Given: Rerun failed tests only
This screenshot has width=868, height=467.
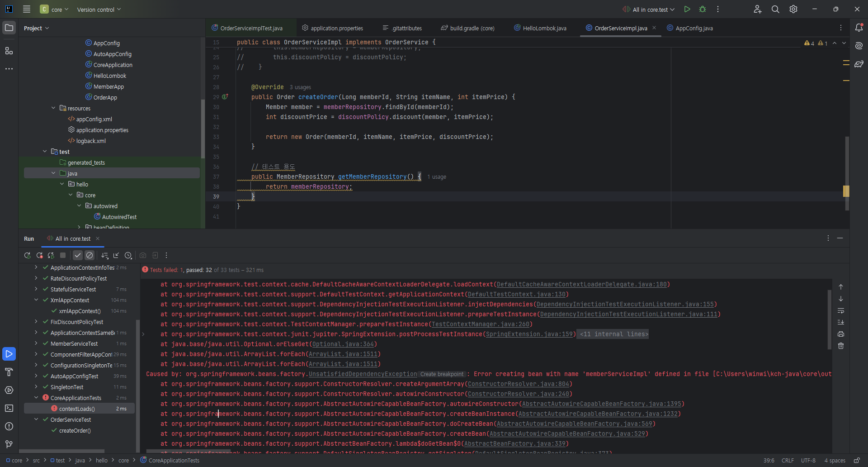Looking at the screenshot, I should (x=39, y=255).
